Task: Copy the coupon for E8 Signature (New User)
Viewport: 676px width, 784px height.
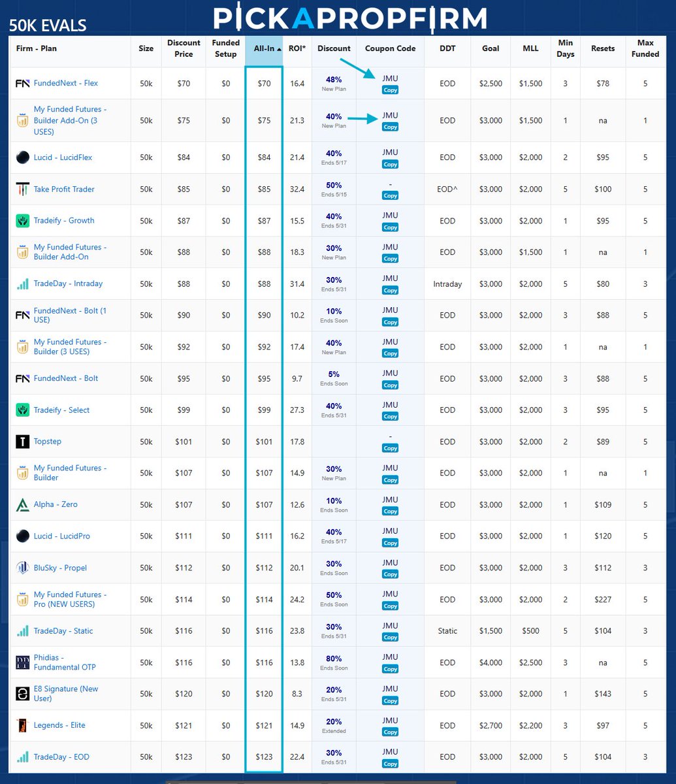Action: pyautogui.click(x=390, y=700)
